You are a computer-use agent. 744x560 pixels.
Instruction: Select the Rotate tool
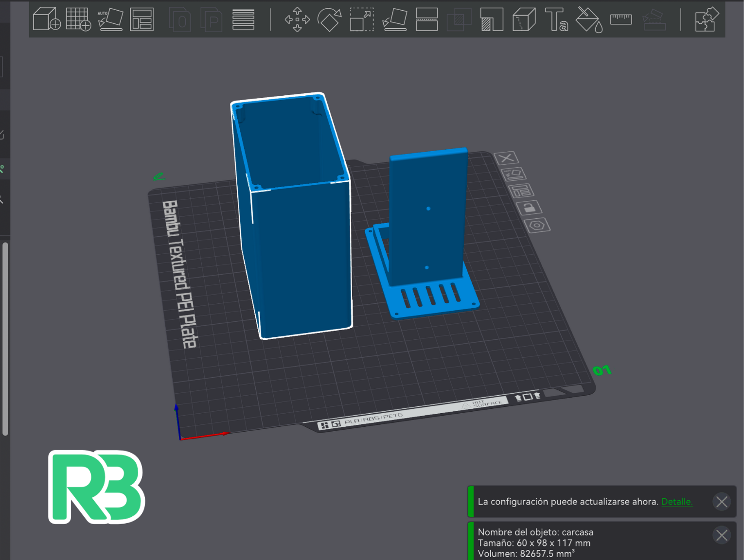point(329,19)
